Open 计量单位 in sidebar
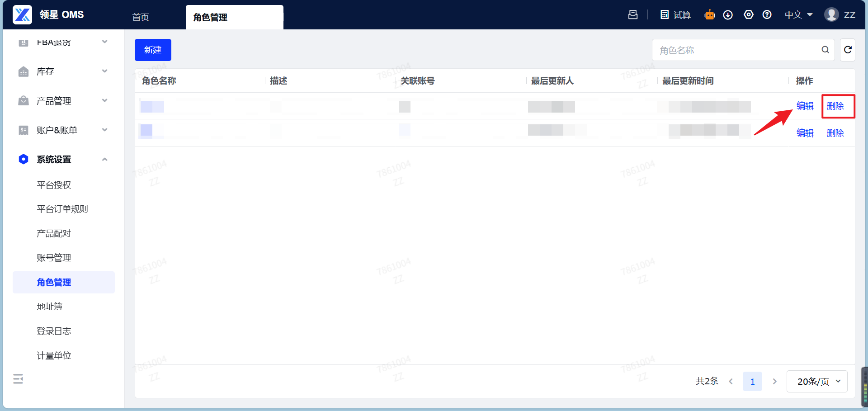868x411 pixels. click(54, 355)
